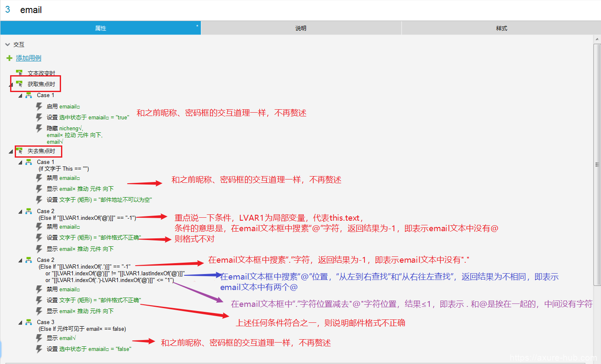Viewport: 601px width, 364px height.
Task: Click the 获取焦点时 event icon
Action: click(x=19, y=84)
